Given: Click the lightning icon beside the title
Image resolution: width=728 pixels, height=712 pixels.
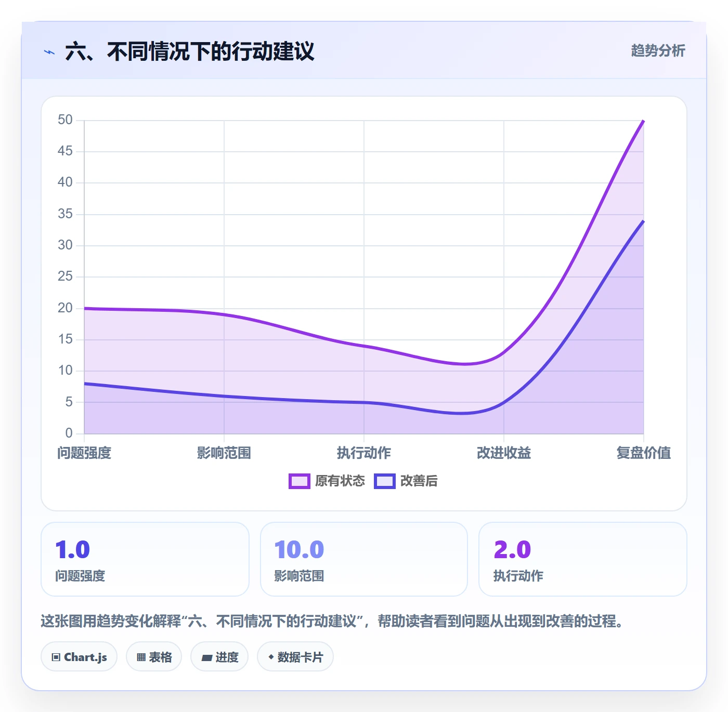Looking at the screenshot, I should 49,52.
